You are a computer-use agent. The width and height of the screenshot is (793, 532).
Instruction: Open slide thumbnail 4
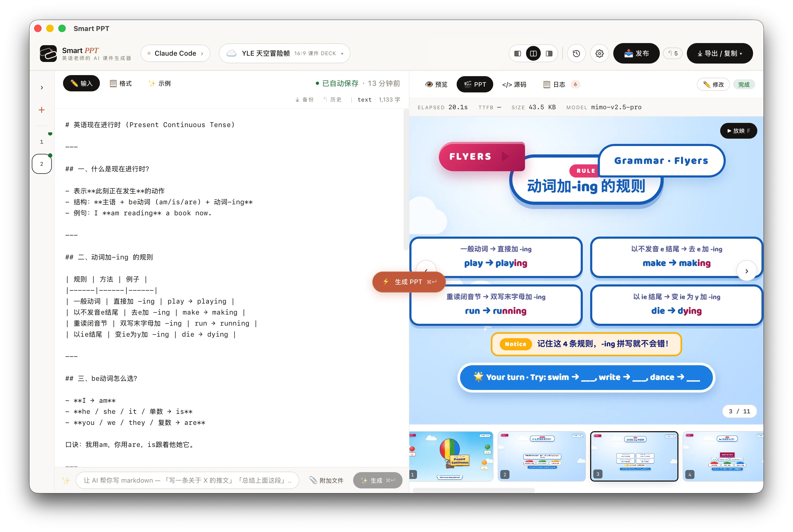click(723, 456)
